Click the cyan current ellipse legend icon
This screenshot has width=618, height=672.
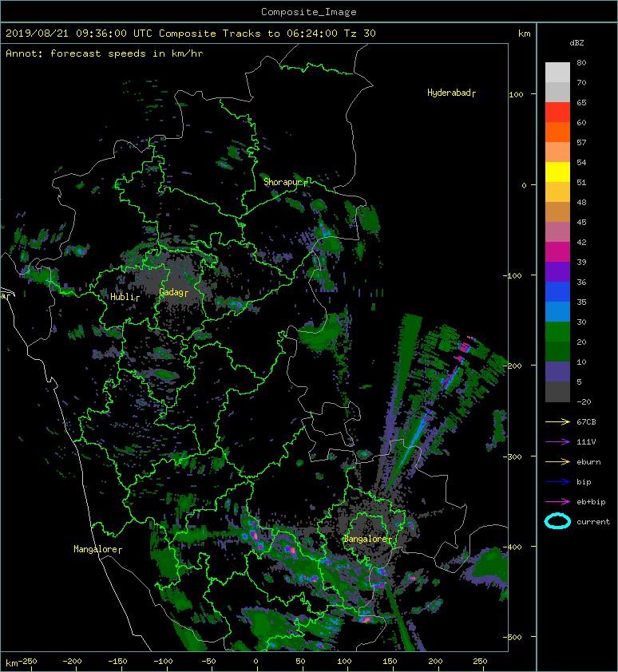click(557, 522)
